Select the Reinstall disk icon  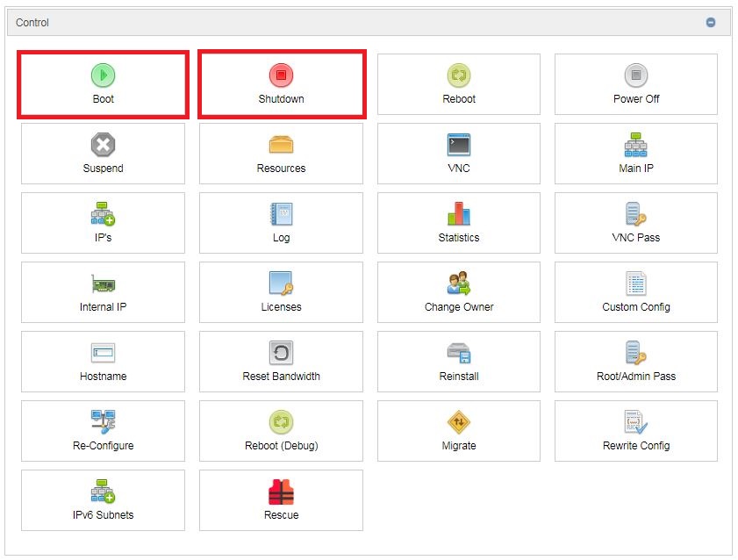[459, 353]
